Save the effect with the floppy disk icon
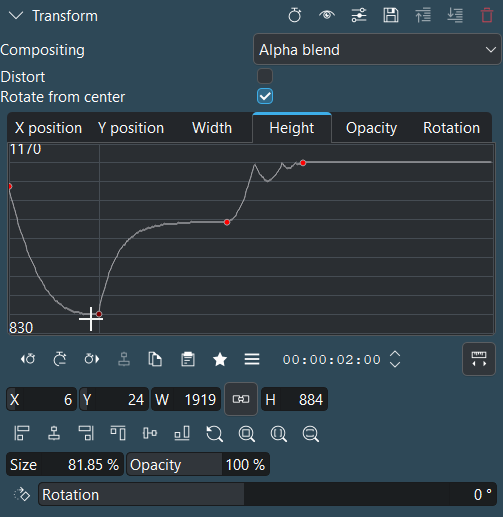 click(x=391, y=15)
